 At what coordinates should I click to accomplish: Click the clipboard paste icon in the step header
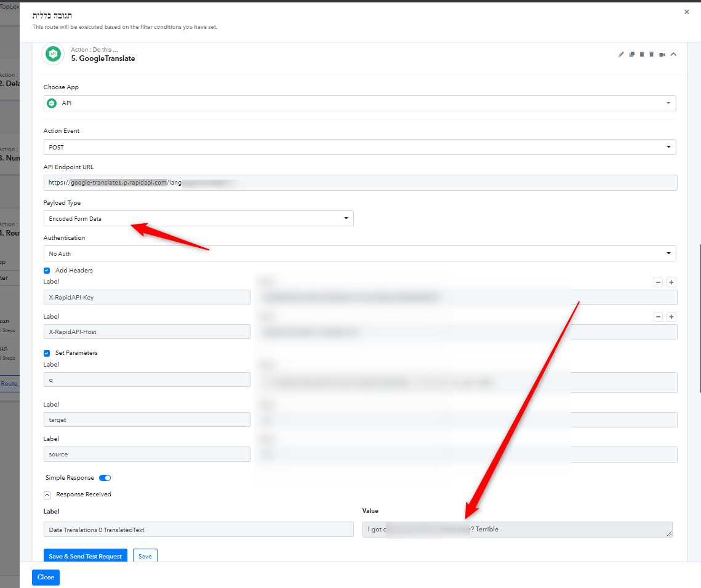point(642,54)
